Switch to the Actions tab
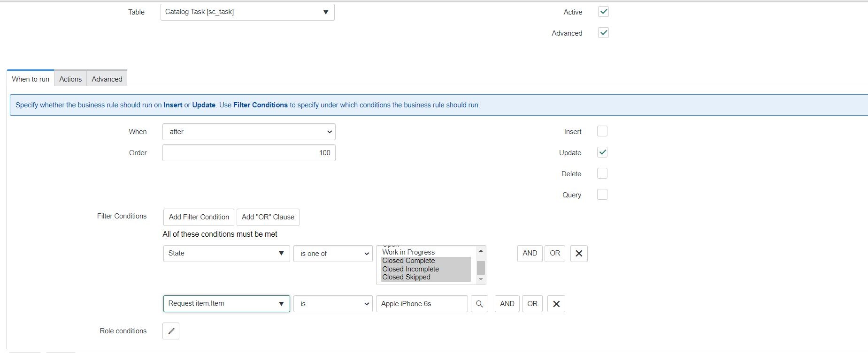868x353 pixels. (x=70, y=79)
